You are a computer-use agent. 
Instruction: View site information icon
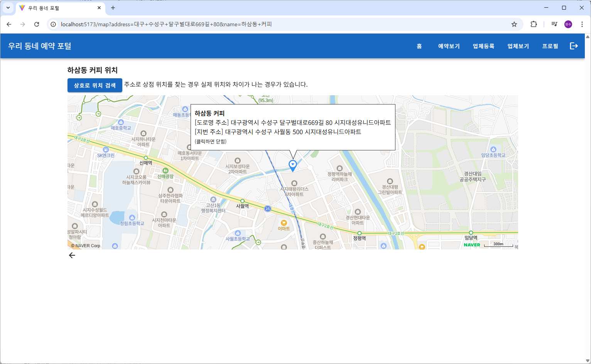[x=53, y=24]
